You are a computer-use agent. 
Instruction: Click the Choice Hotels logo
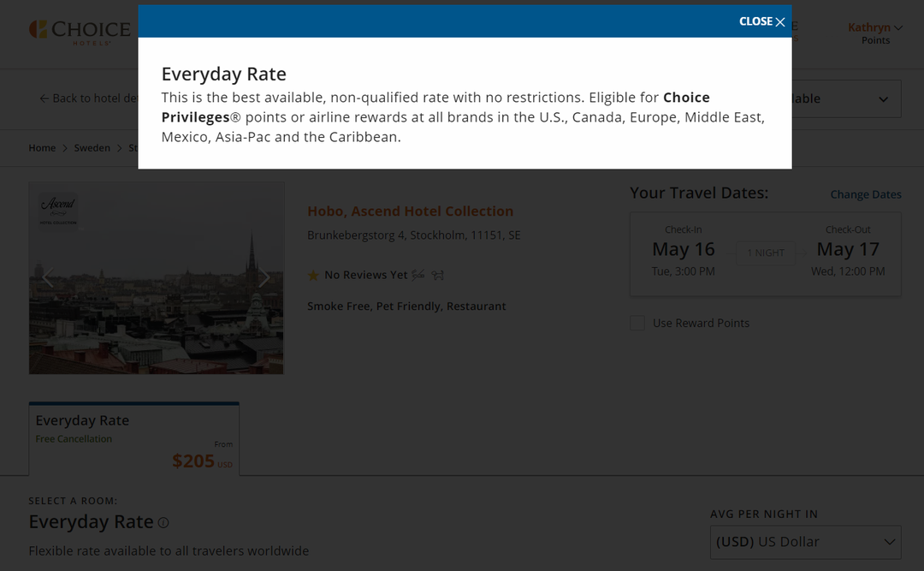[x=80, y=30]
